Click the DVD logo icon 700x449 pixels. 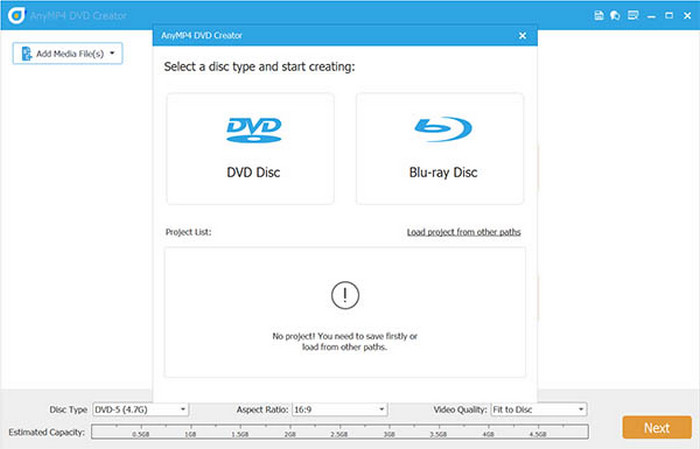tap(253, 128)
